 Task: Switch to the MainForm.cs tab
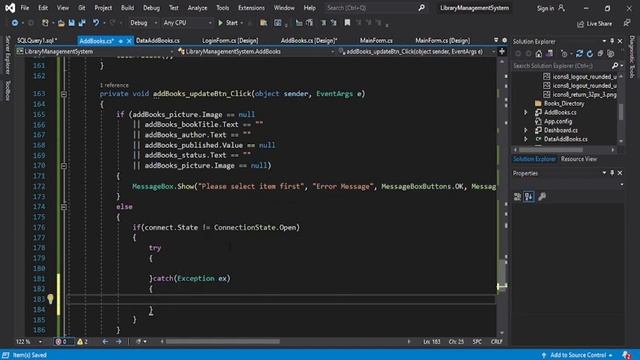click(x=376, y=40)
